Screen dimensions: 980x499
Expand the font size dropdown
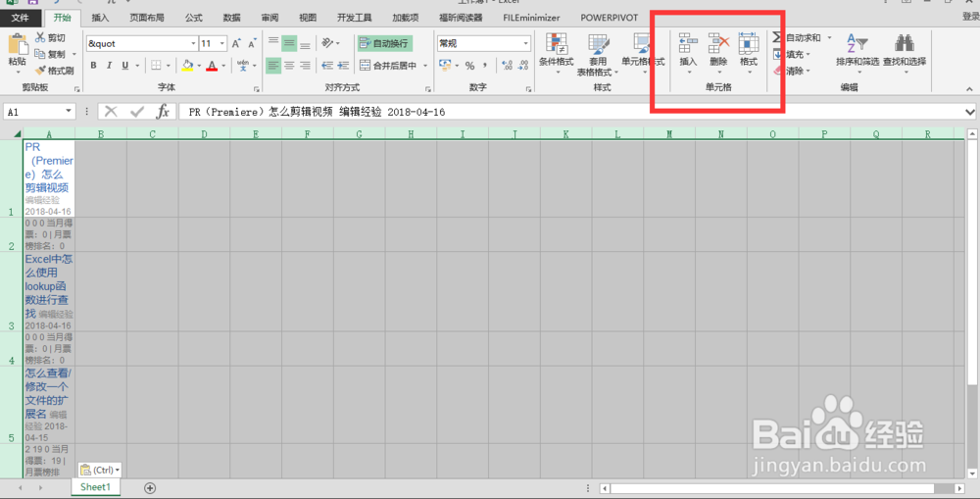pyautogui.click(x=222, y=43)
